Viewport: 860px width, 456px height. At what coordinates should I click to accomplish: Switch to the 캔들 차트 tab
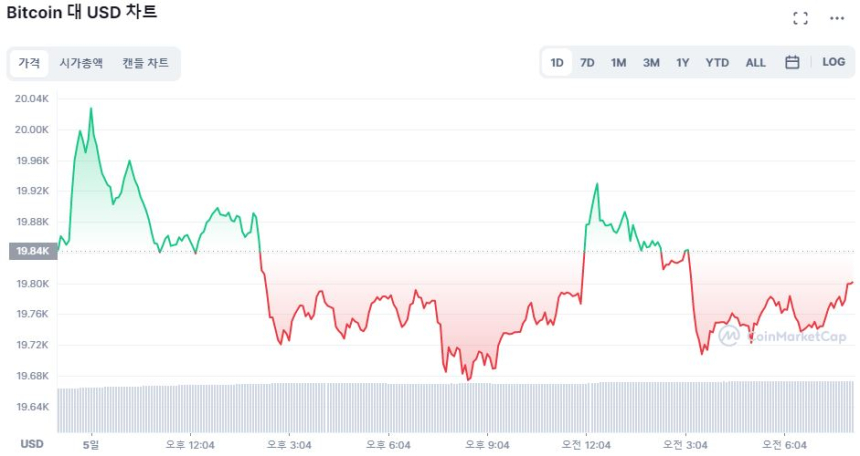click(x=146, y=63)
